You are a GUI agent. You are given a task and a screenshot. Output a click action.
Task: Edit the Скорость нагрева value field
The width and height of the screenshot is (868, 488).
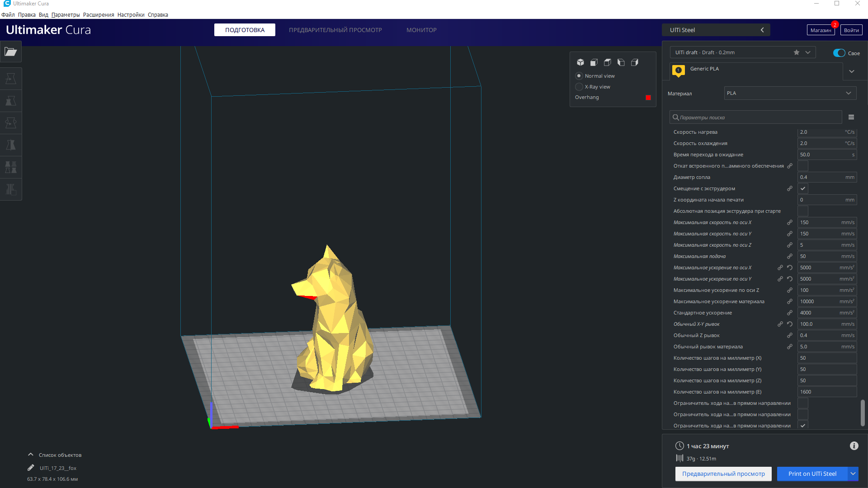827,132
